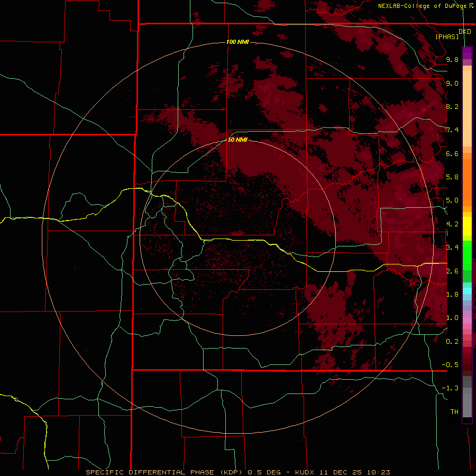This screenshot has height=476, width=476.
Task: Click the SPECIFIC DIFFERENTIAL PHASE (KDP) caption text
Action: tap(164, 472)
